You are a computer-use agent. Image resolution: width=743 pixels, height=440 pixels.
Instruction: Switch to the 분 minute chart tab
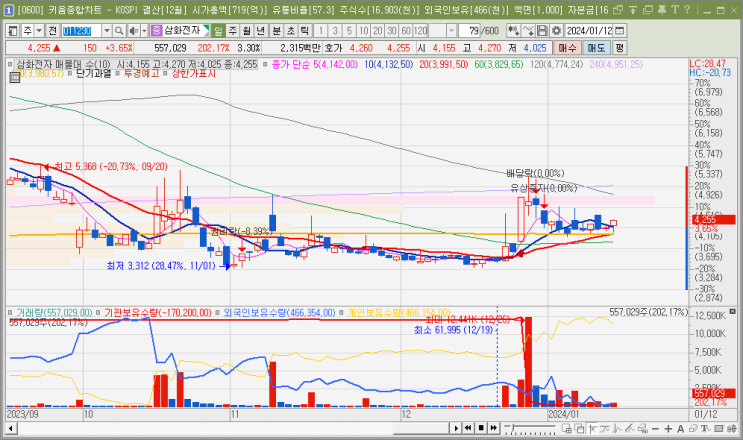click(x=276, y=31)
